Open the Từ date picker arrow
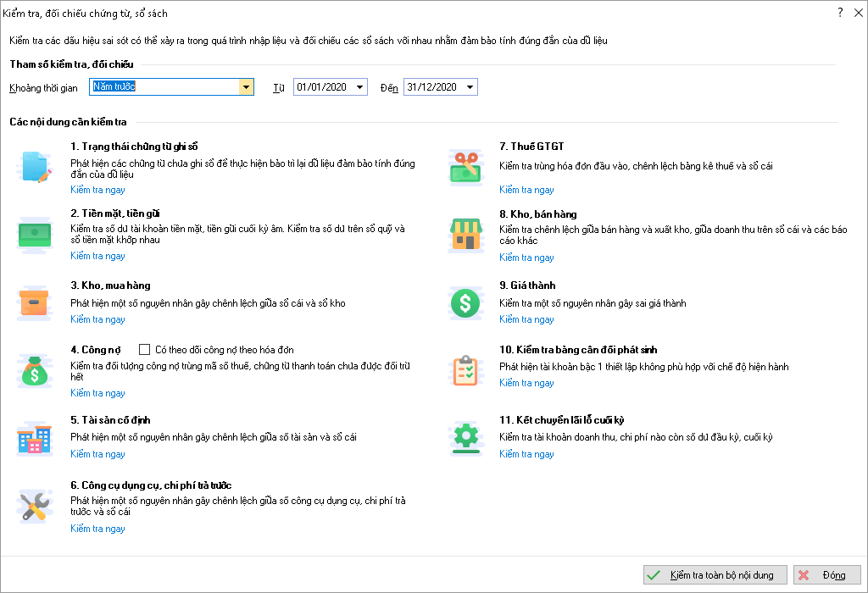This screenshot has width=868, height=593. 359,87
